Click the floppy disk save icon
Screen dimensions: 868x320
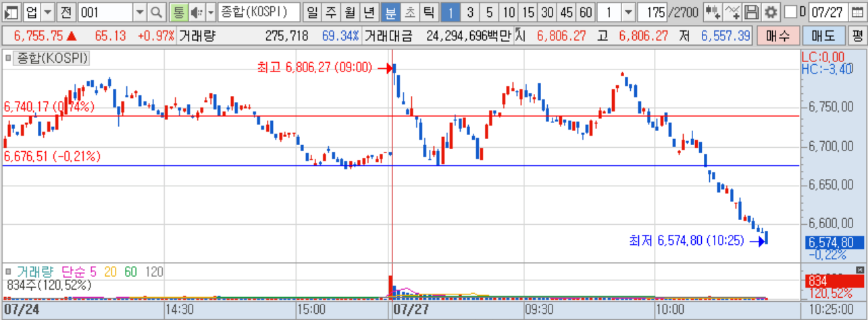pos(751,11)
